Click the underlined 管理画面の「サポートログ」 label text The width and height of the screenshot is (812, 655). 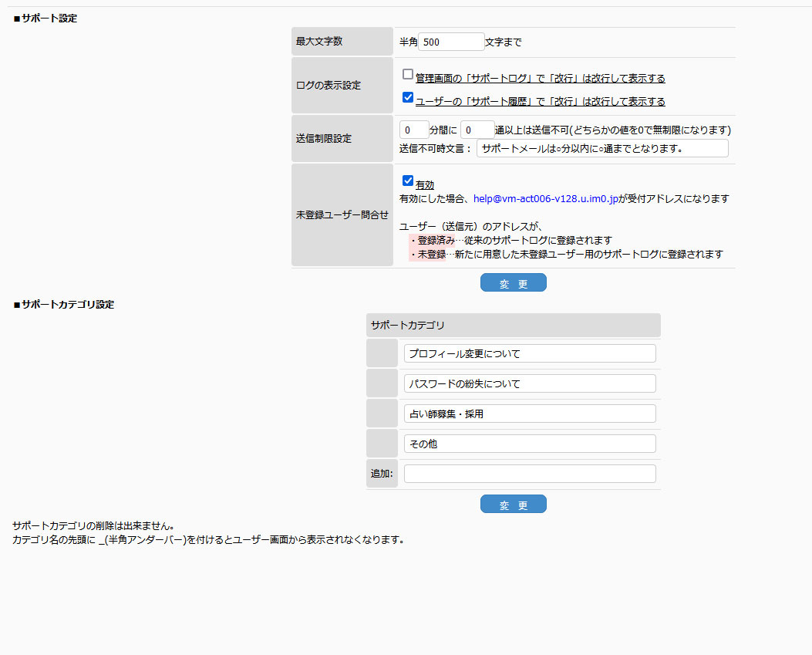(x=540, y=79)
